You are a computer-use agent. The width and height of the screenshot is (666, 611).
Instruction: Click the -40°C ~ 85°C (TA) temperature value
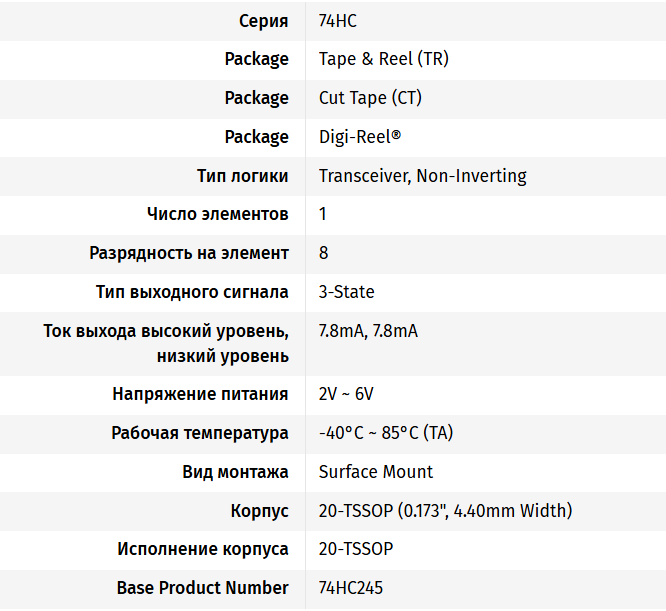386,433
